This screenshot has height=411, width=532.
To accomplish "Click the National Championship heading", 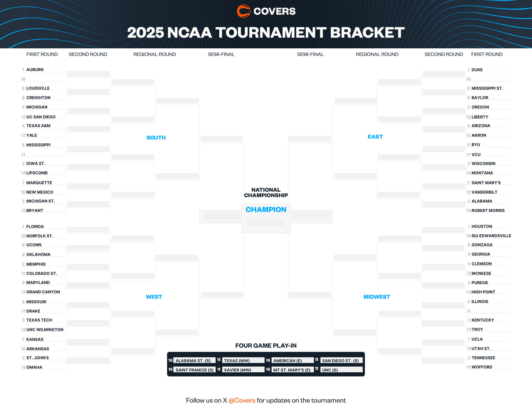I will point(266,192).
